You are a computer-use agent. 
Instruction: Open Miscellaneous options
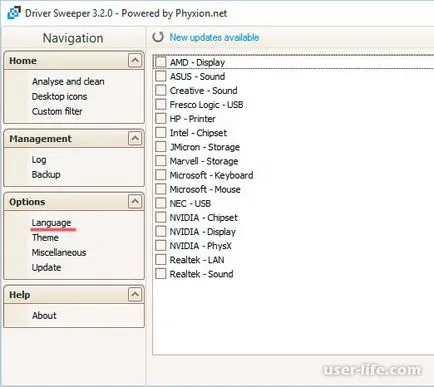[59, 252]
